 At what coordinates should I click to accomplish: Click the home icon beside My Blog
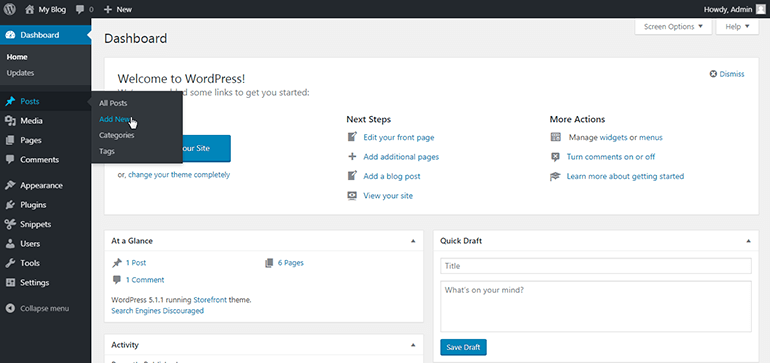point(30,9)
